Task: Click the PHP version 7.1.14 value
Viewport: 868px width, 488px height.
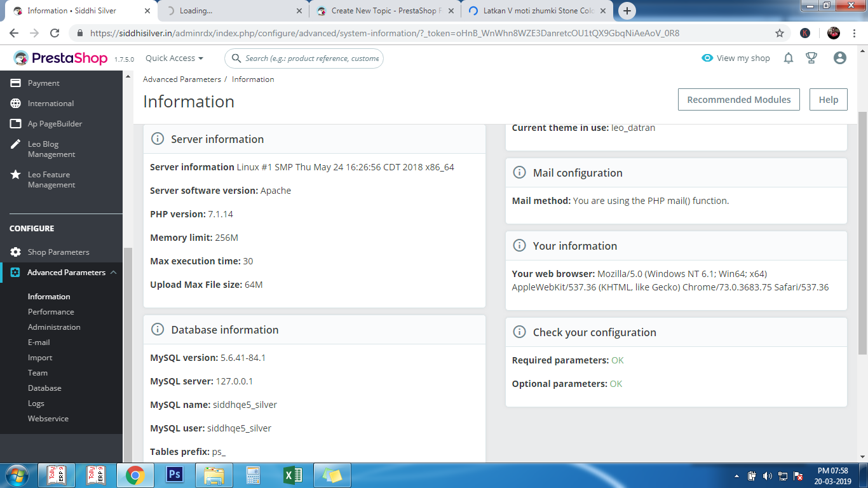Action: point(220,214)
